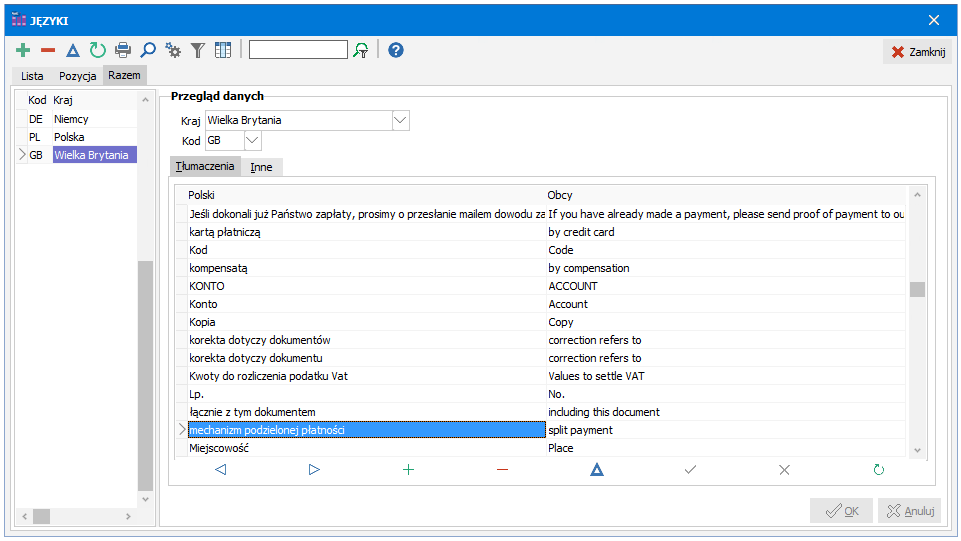The height and width of the screenshot is (541, 961).
Task: Click the Kraj field showing Wielka Brytania
Action: [299, 120]
